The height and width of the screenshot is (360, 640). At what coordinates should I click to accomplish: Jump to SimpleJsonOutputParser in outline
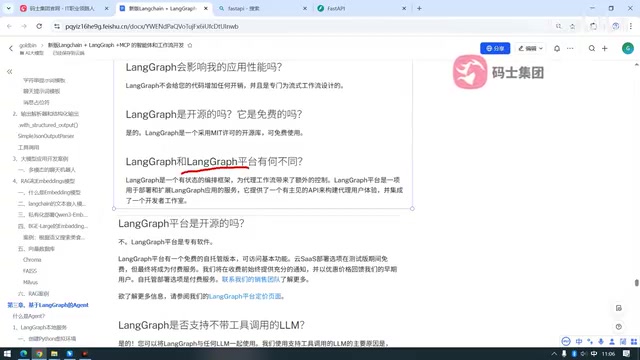click(x=46, y=136)
